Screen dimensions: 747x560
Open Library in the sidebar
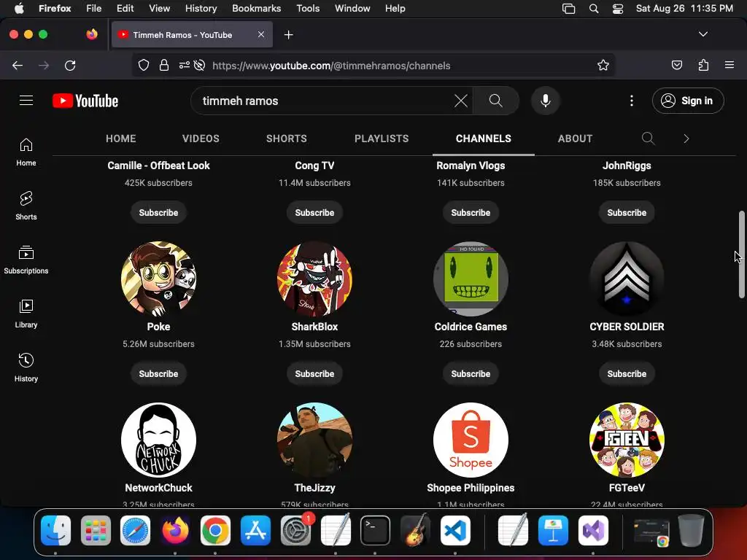[26, 314]
